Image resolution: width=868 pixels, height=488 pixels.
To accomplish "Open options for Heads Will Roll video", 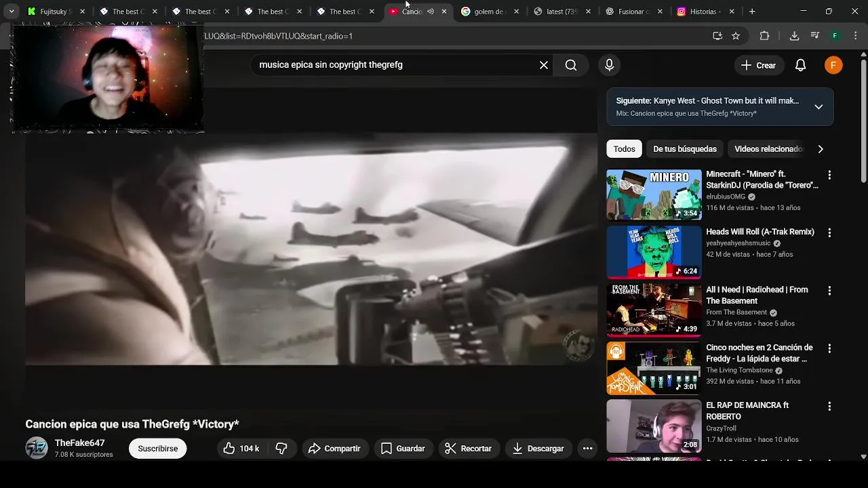I will (829, 232).
